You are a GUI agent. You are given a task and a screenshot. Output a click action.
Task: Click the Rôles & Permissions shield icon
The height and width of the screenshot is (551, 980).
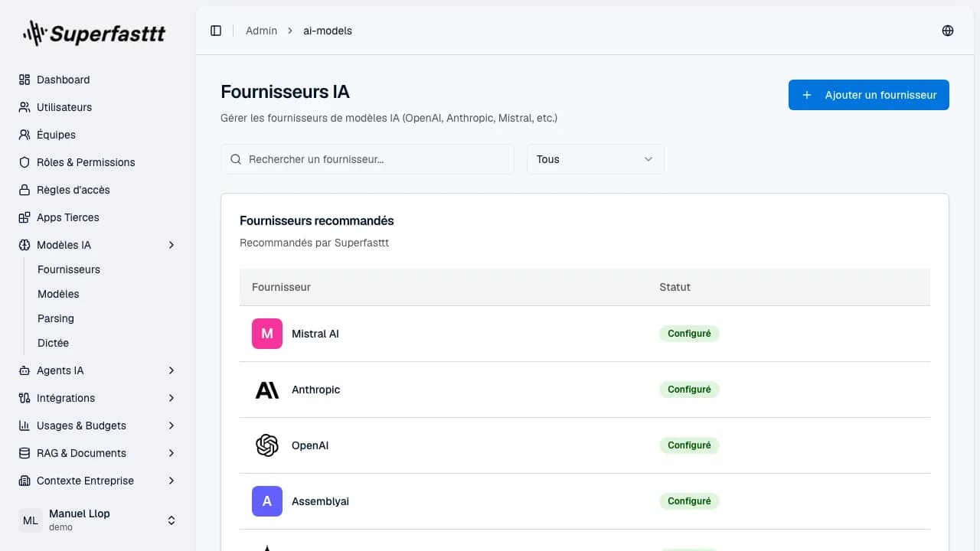click(x=24, y=162)
